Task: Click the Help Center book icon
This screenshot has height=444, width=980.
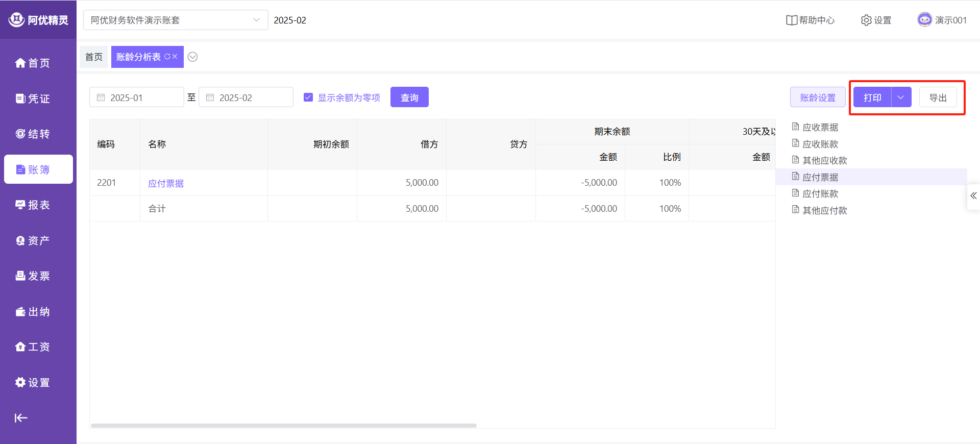Action: coord(791,20)
